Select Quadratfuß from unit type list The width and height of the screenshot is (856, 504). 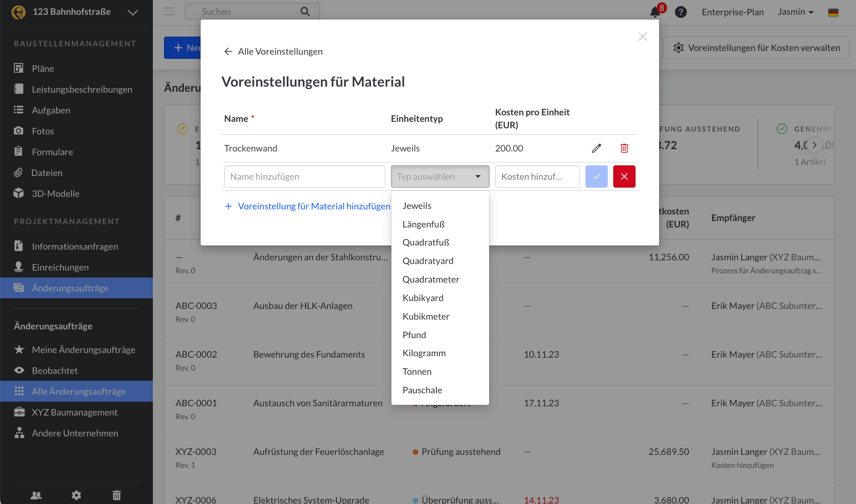pyautogui.click(x=440, y=242)
